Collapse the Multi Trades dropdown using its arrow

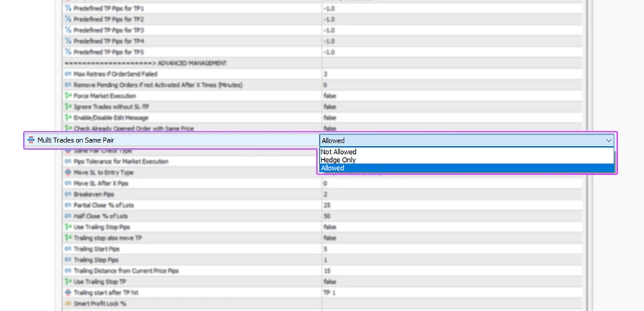[608, 140]
